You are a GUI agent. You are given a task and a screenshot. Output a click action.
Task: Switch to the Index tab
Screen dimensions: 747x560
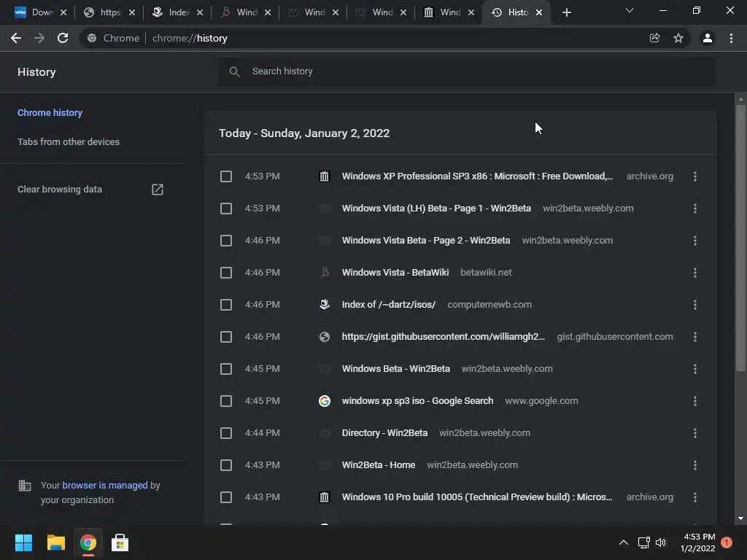point(177,12)
